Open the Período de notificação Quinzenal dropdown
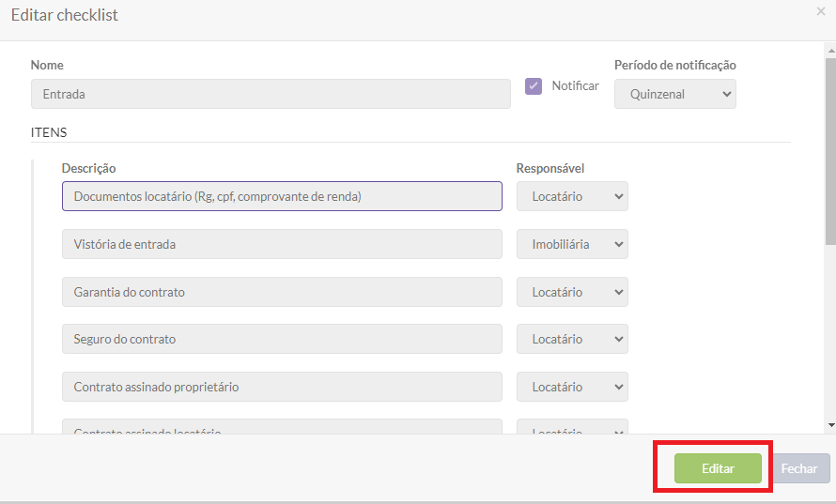The width and height of the screenshot is (836, 504). point(674,94)
